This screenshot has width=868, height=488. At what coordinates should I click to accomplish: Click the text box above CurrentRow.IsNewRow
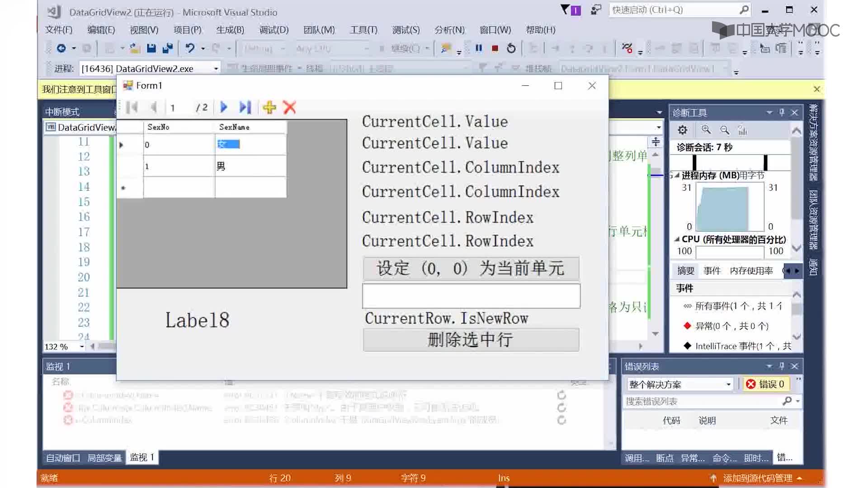pyautogui.click(x=471, y=296)
